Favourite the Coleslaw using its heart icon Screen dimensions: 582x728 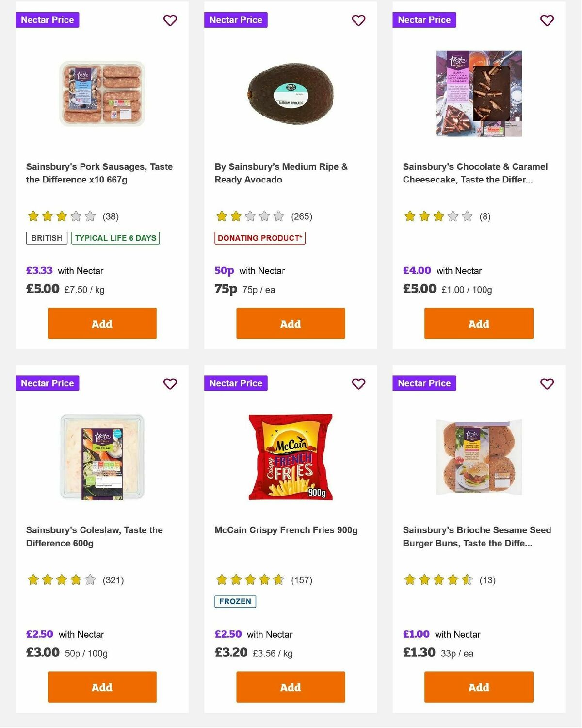coord(170,383)
